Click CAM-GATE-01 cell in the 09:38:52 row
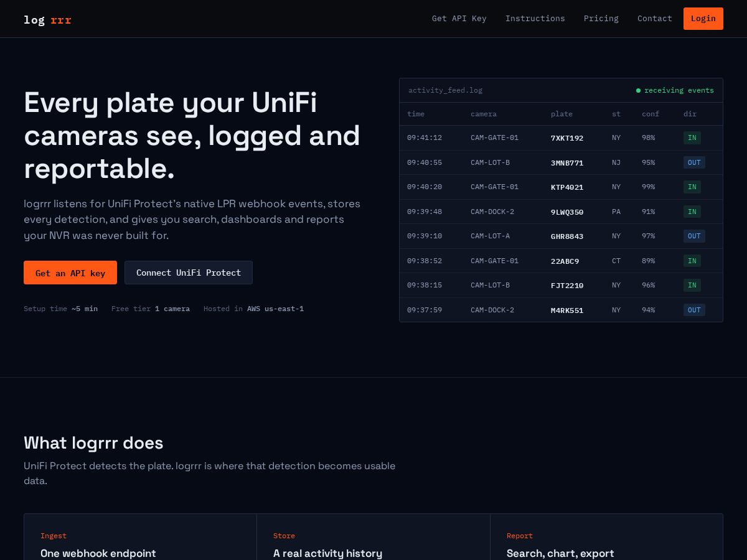The image size is (747, 560). pyautogui.click(x=494, y=261)
